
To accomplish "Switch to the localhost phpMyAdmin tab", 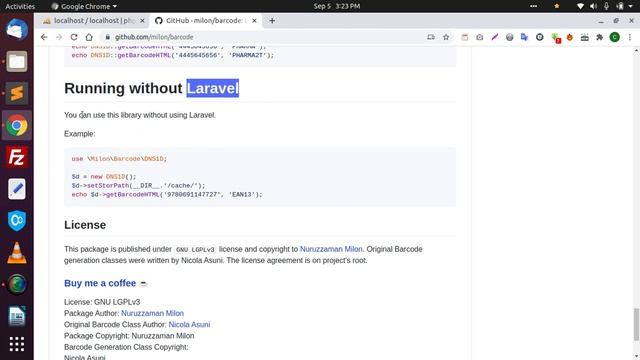I will click(x=94, y=20).
